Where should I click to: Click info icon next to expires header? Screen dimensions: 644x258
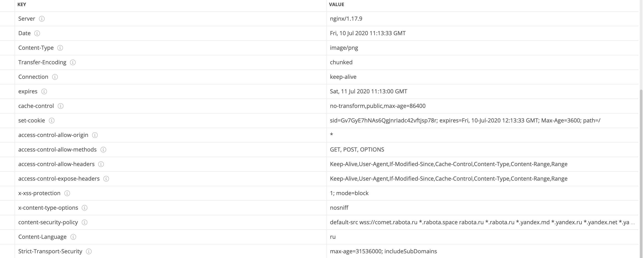44,91
